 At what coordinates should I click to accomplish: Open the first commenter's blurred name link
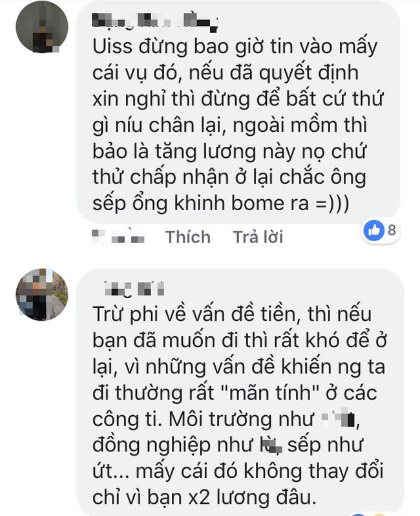[155, 23]
